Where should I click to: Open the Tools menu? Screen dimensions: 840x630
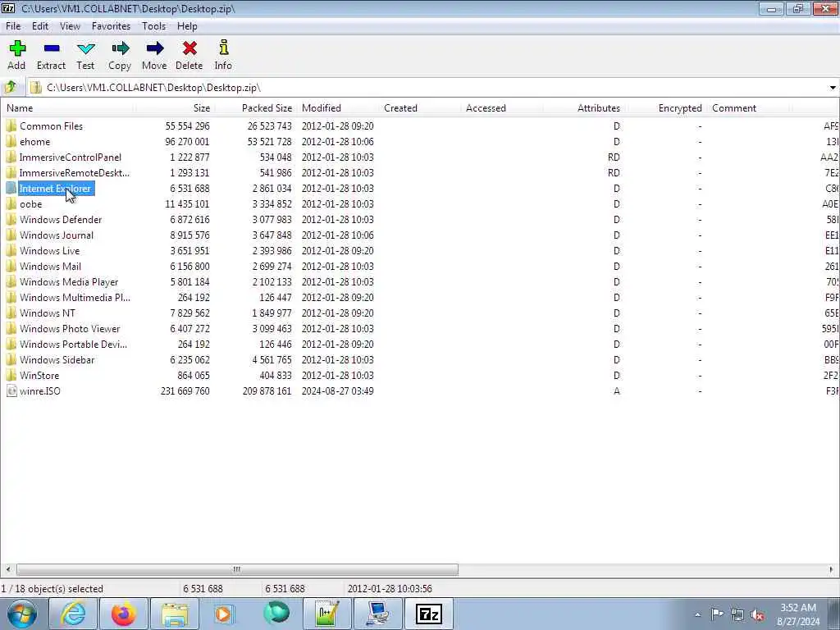(153, 26)
